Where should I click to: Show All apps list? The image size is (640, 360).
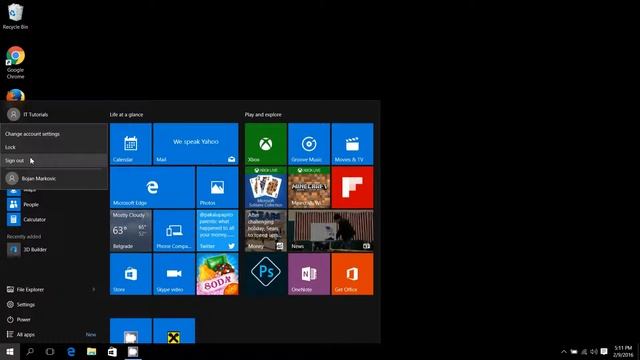(21, 334)
